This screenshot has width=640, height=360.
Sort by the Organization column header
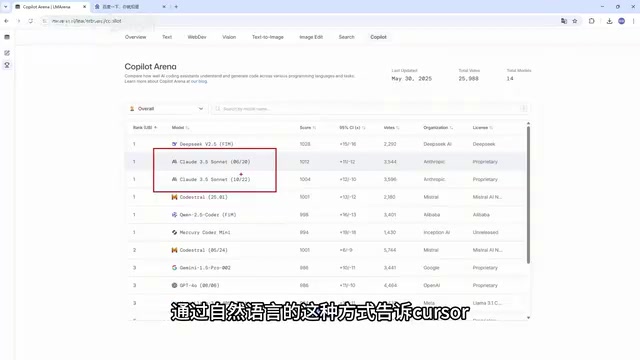pos(438,128)
